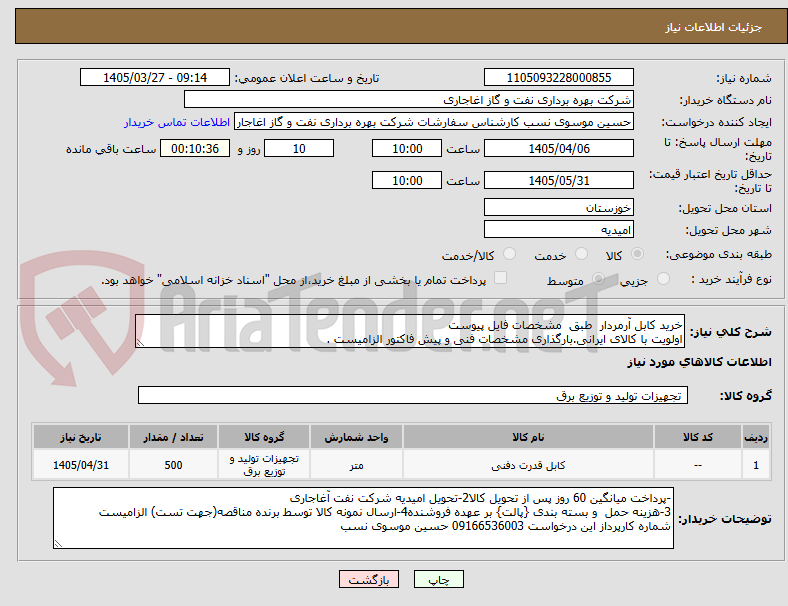
Task: Click the response deadline date 1405/04/06
Action: (559, 149)
